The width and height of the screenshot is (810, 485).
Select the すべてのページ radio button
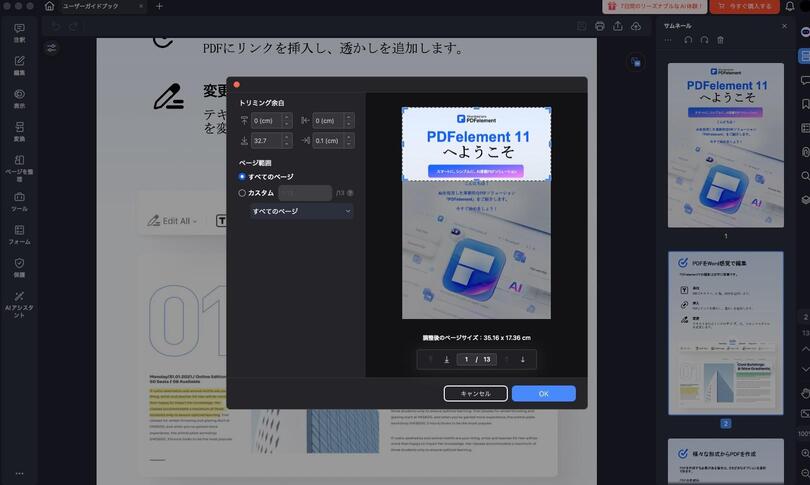click(x=242, y=177)
